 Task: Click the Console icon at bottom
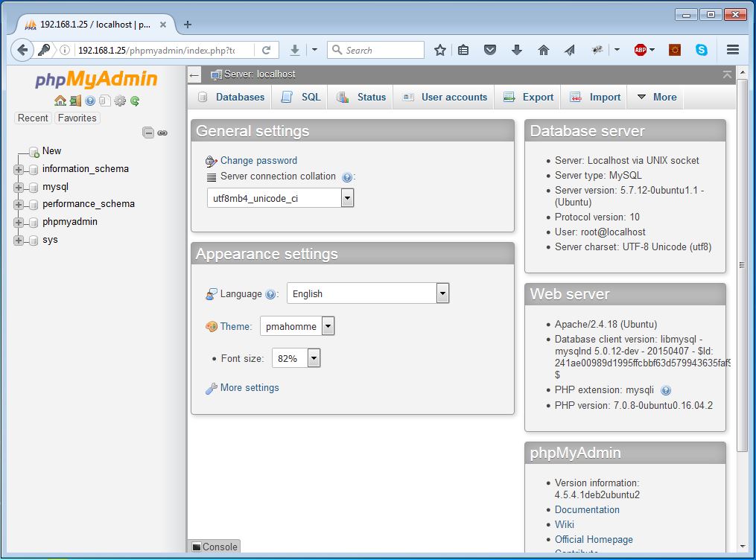point(197,547)
